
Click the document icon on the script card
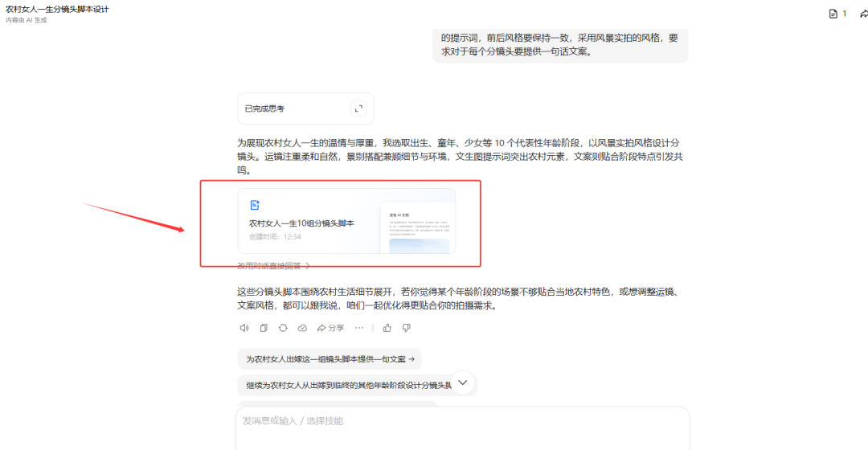(255, 205)
